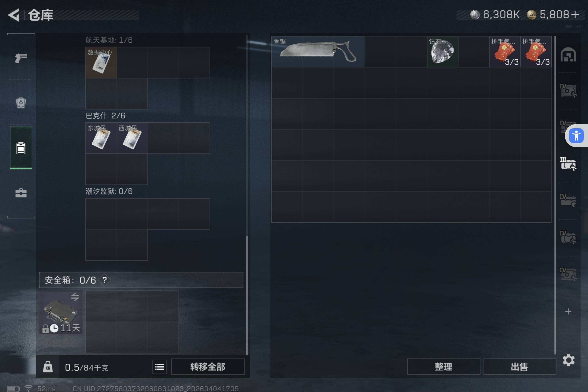Select the keycard holder category tab
Viewport: 588px width, 392px height.
pos(21,148)
